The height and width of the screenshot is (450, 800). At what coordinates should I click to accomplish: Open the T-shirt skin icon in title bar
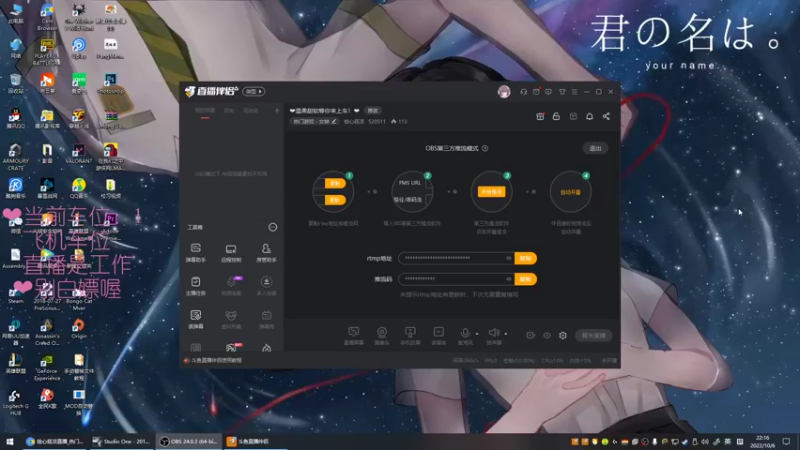tap(562, 92)
